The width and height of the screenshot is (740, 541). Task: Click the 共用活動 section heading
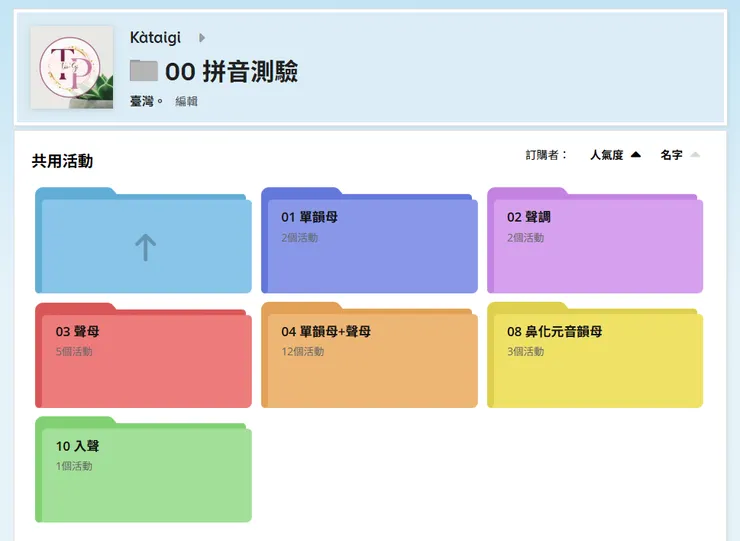[x=62, y=161]
